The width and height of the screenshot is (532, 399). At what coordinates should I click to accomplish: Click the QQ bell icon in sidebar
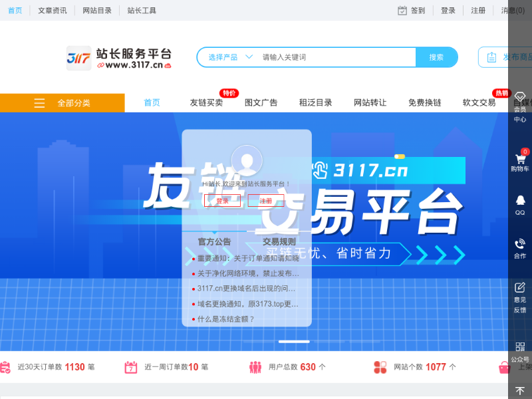pyautogui.click(x=520, y=200)
